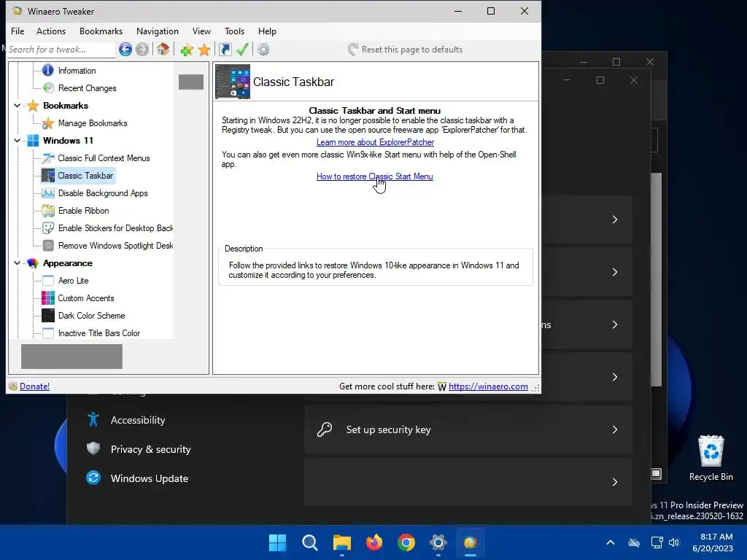Open the Windows Start button on taskbar

pos(277,542)
